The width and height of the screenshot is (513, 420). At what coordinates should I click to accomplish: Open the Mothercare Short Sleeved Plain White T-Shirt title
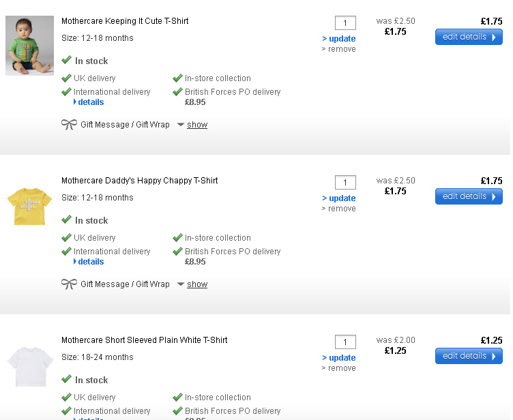pos(144,340)
